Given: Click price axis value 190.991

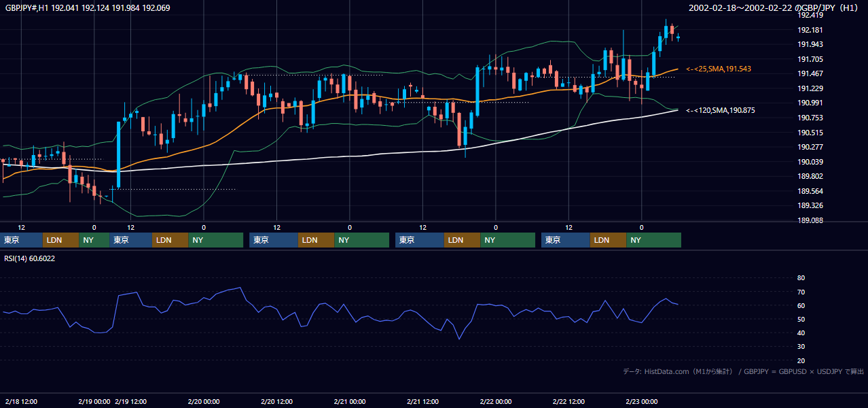Looking at the screenshot, I should tap(810, 103).
